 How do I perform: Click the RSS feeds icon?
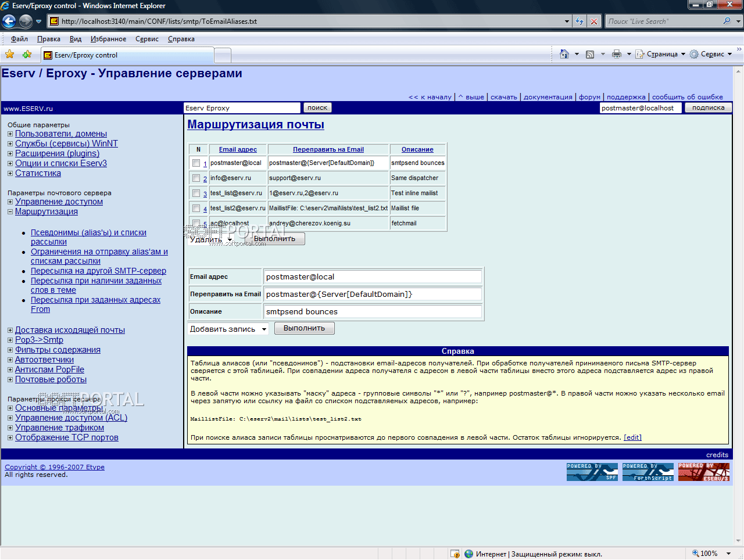pos(590,54)
